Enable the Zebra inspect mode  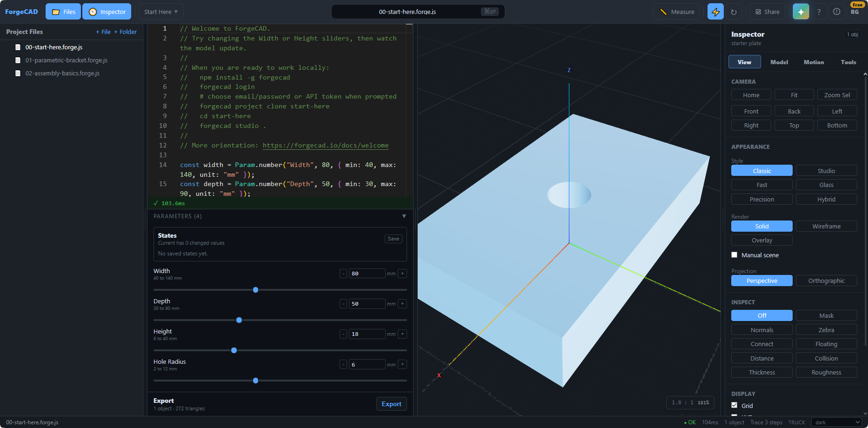point(826,330)
